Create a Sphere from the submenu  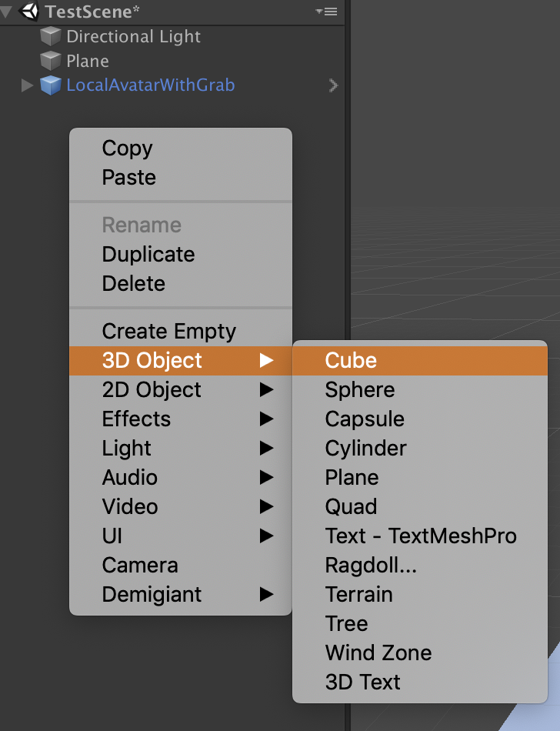coord(420,390)
